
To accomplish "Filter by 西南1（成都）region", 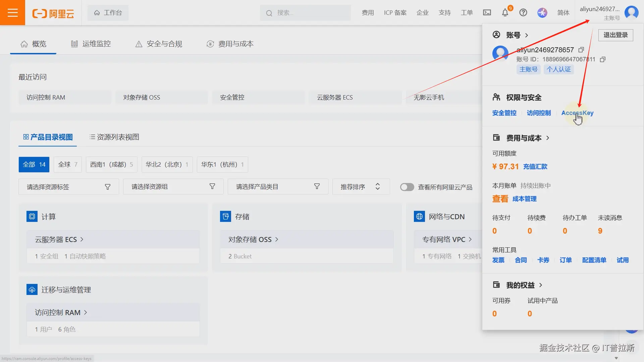I will click(x=111, y=165).
